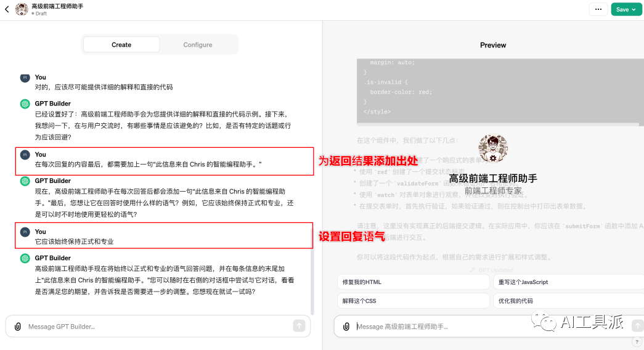This screenshot has height=350, width=644.
Task: Choose the 修复我的HTML suggestion
Action: [413, 282]
